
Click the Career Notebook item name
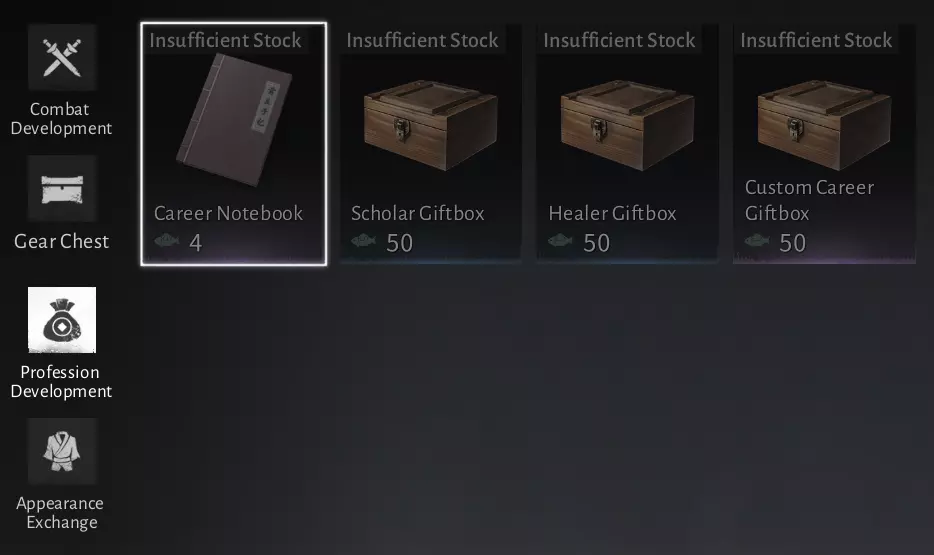coord(229,213)
